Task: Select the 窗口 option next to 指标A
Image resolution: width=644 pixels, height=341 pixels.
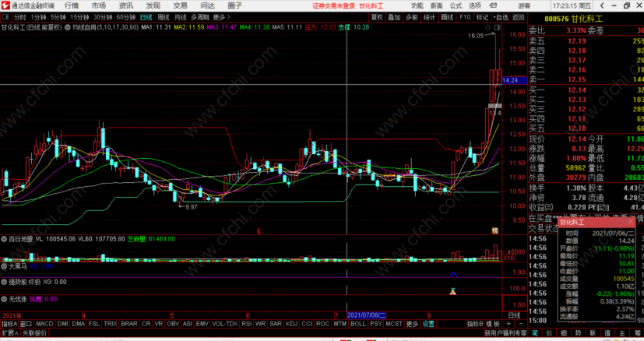Action: pyautogui.click(x=26, y=324)
